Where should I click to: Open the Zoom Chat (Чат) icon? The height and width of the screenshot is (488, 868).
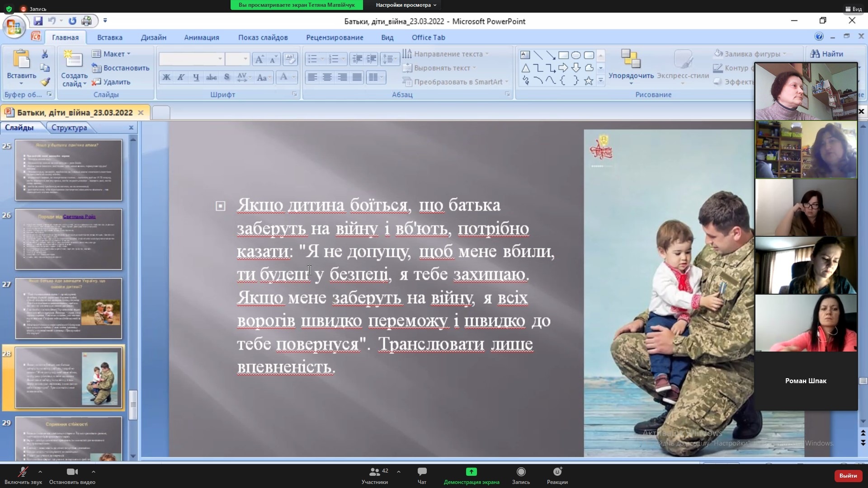pos(422,472)
